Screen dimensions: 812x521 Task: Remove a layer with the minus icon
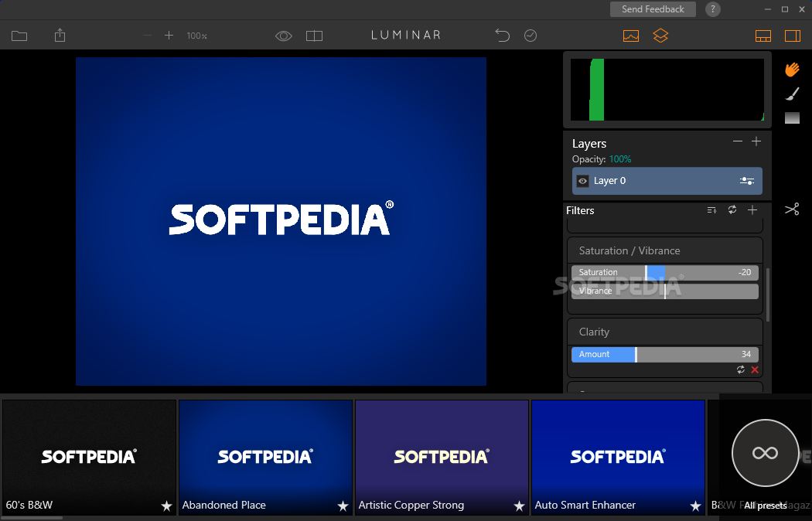(738, 141)
